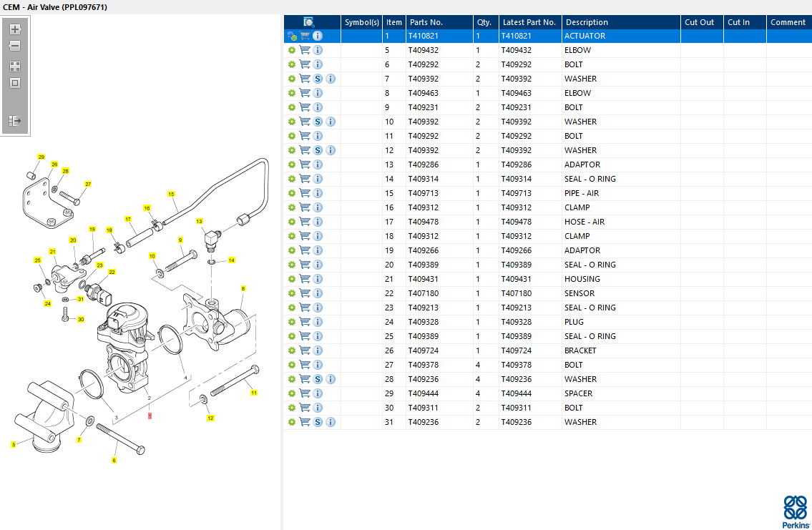Add ACTUATOR T410821 to cart
Viewport: 812px width, 530px height.
click(x=305, y=36)
